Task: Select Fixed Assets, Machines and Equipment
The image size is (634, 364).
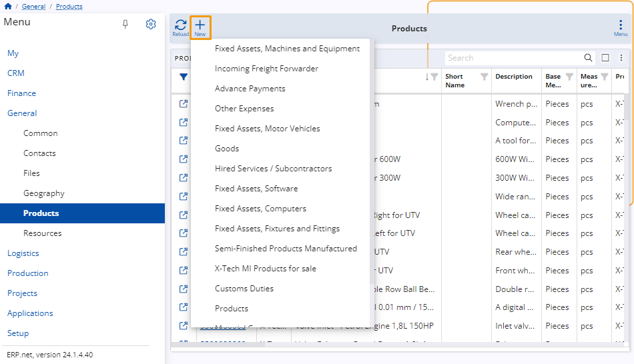Action: pos(287,49)
